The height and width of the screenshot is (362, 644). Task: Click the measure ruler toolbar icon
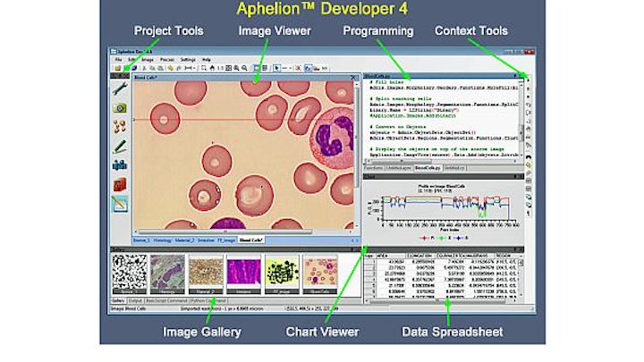coord(188,68)
